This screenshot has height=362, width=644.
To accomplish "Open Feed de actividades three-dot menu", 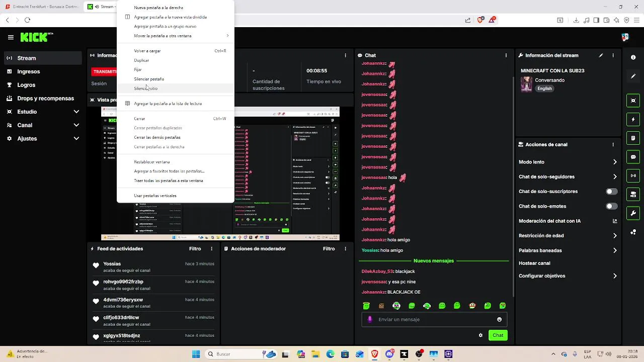I will pos(211,249).
